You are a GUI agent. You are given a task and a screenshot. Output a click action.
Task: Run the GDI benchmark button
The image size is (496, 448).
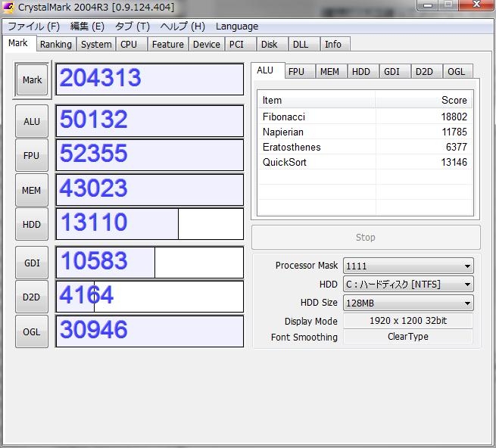click(32, 263)
